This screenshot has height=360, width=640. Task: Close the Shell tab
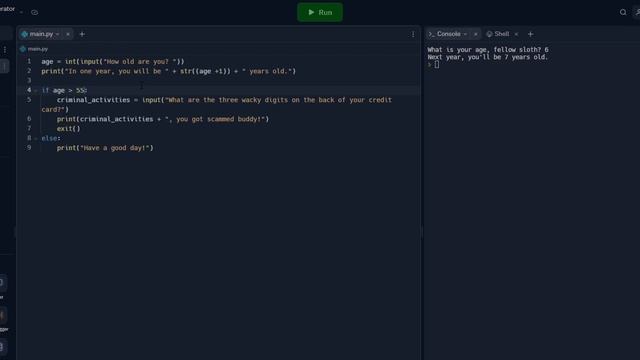(x=516, y=34)
